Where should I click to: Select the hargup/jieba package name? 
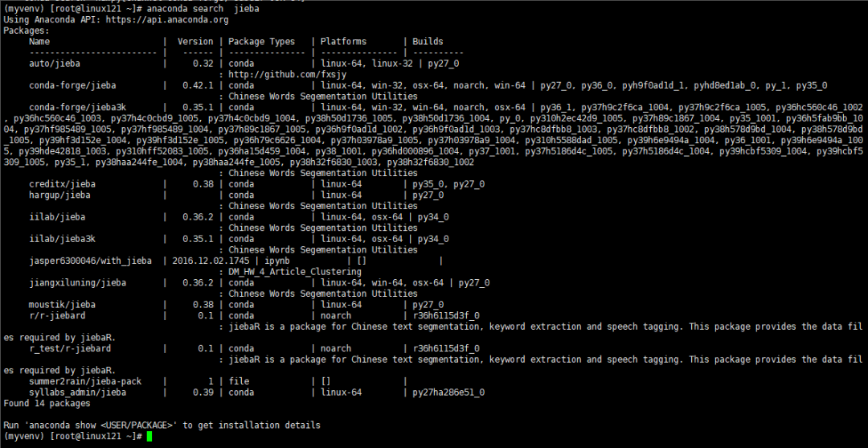(59, 195)
